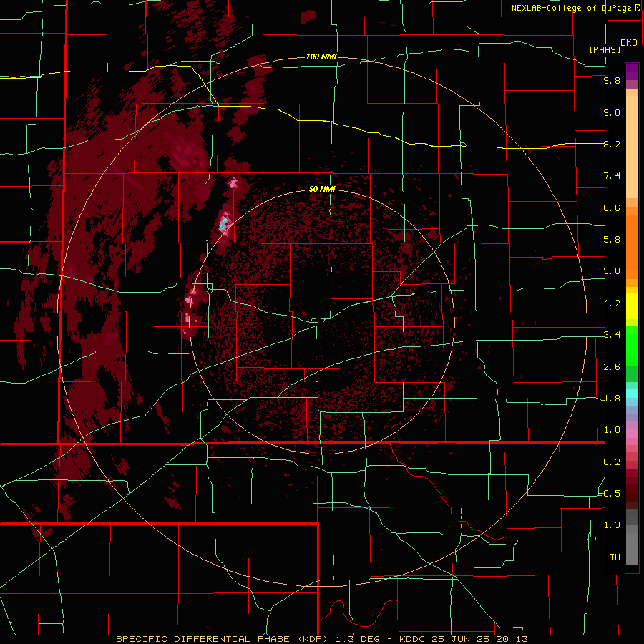Screen dimensions: 644x644
Task: Click the 9.0 scale value
Action: tap(612, 112)
